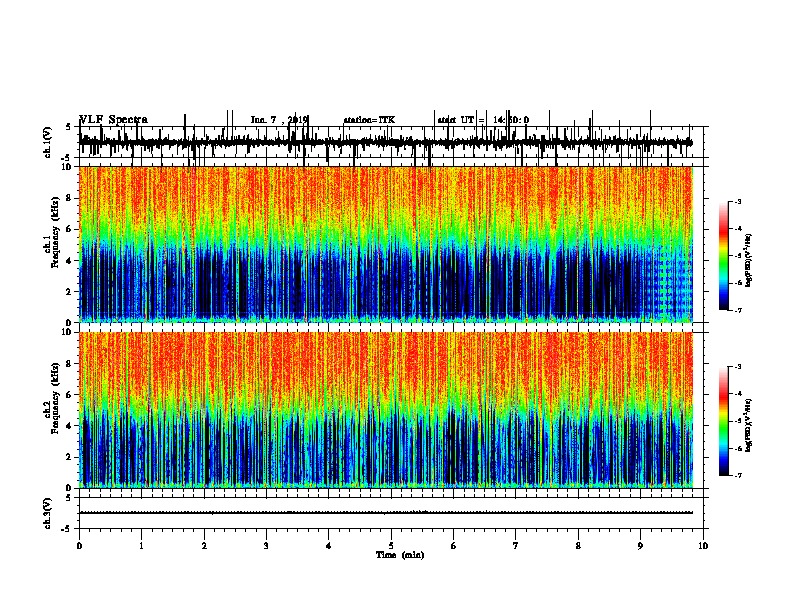The width and height of the screenshot is (792, 612).
Task: Click the '8' kHz tick on ch.1 spectrogram
Action: (70, 198)
